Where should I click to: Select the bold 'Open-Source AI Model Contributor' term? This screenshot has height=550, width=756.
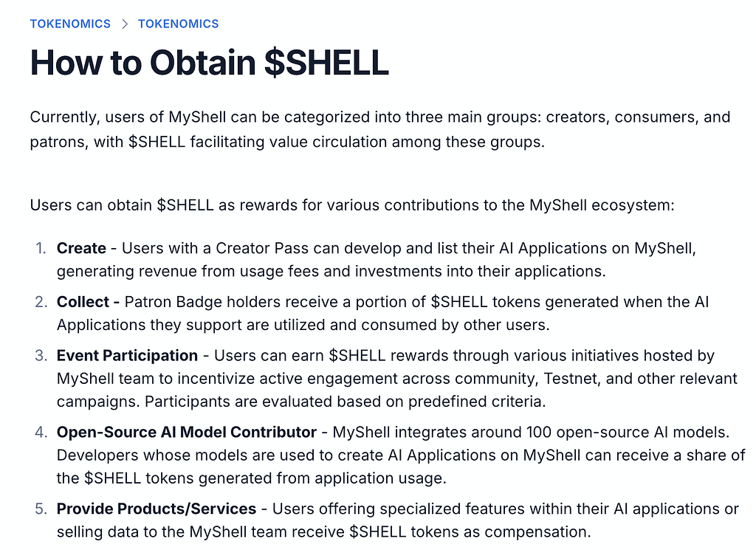[x=187, y=433]
